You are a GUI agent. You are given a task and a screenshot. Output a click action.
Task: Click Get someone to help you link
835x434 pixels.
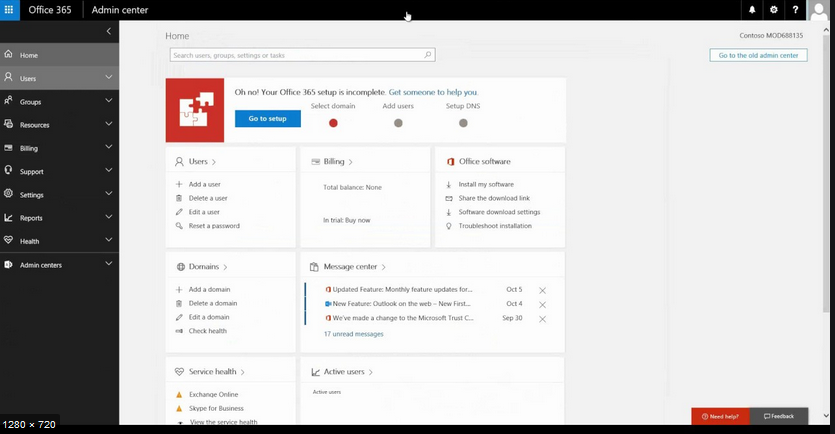click(433, 92)
